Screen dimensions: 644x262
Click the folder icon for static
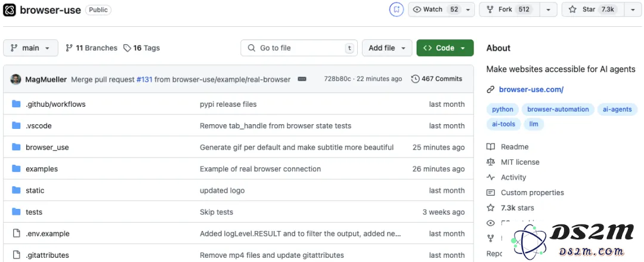[17, 190]
